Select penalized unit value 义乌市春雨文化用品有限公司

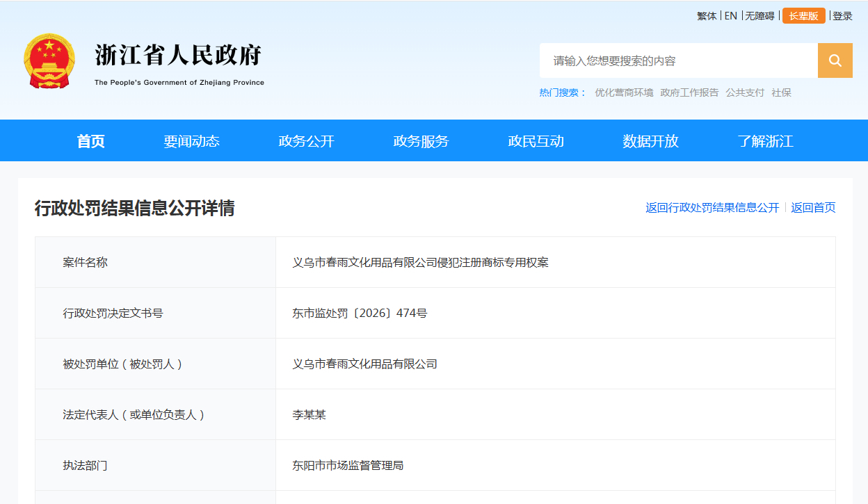pos(364,364)
